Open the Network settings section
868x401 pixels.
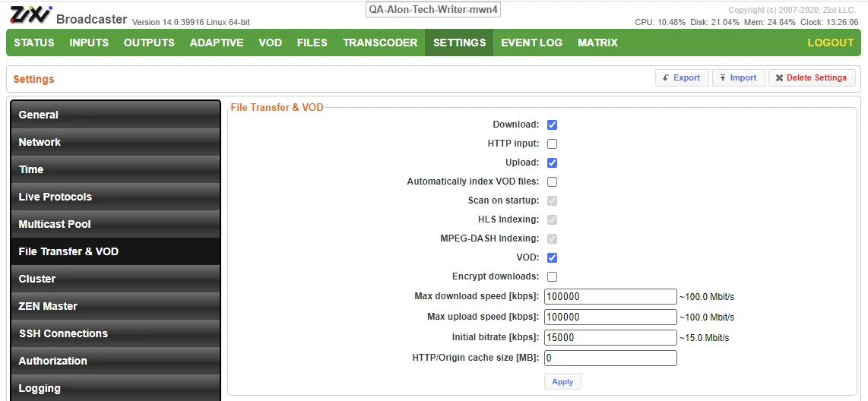115,142
